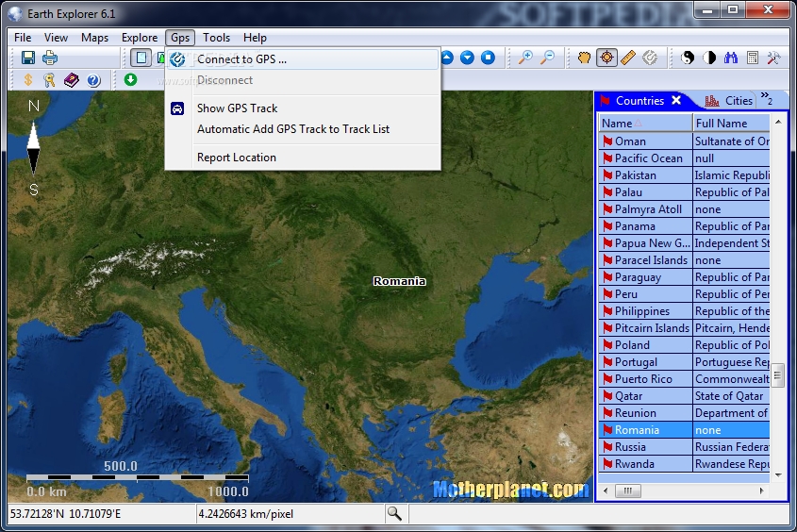Image resolution: width=797 pixels, height=532 pixels.
Task: Click the keys registration icon
Action: tap(49, 80)
